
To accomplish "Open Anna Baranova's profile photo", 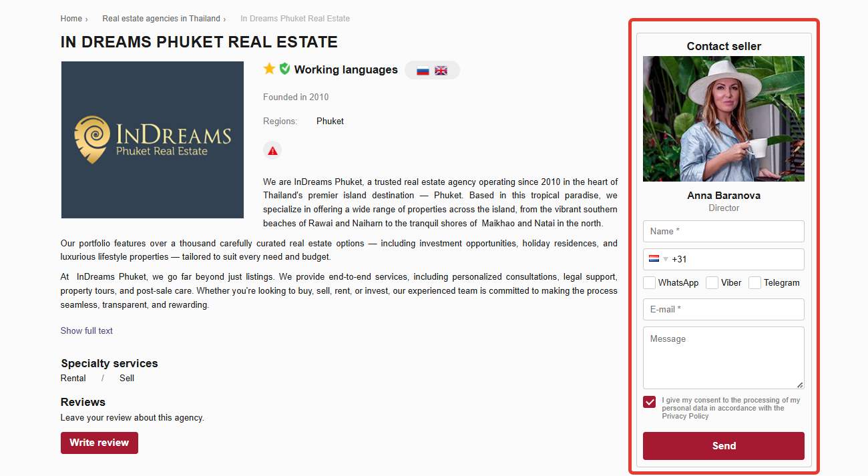I will [724, 119].
